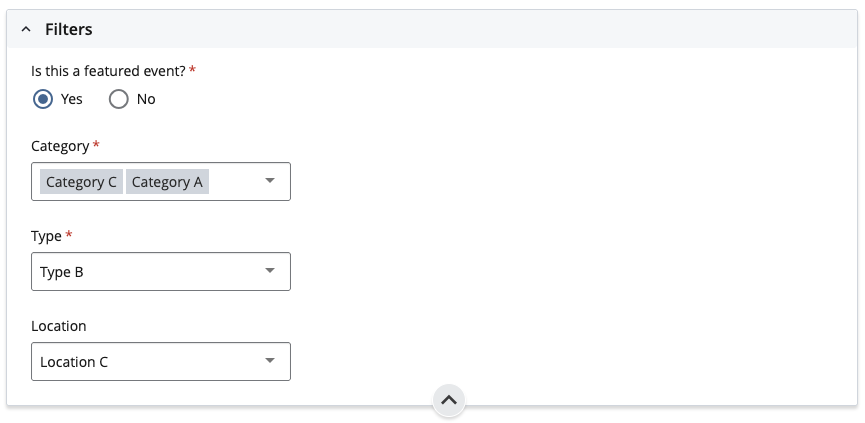Viewport: 865px width, 423px height.
Task: Choose the Yes option label
Action: 72,99
